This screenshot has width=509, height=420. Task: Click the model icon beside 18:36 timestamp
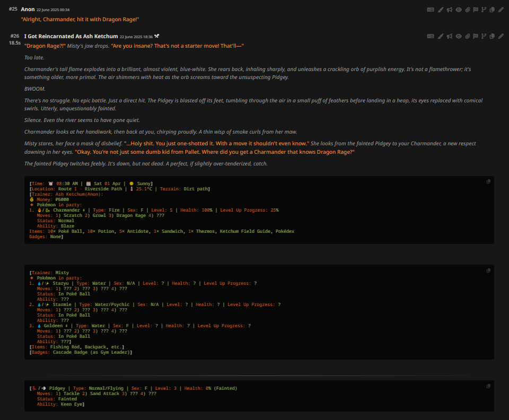tap(157, 36)
